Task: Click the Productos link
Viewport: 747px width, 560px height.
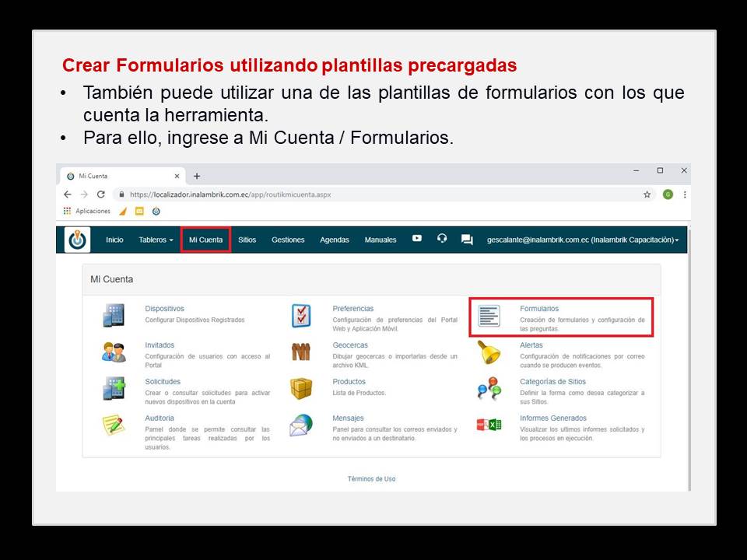Action: 349,381
